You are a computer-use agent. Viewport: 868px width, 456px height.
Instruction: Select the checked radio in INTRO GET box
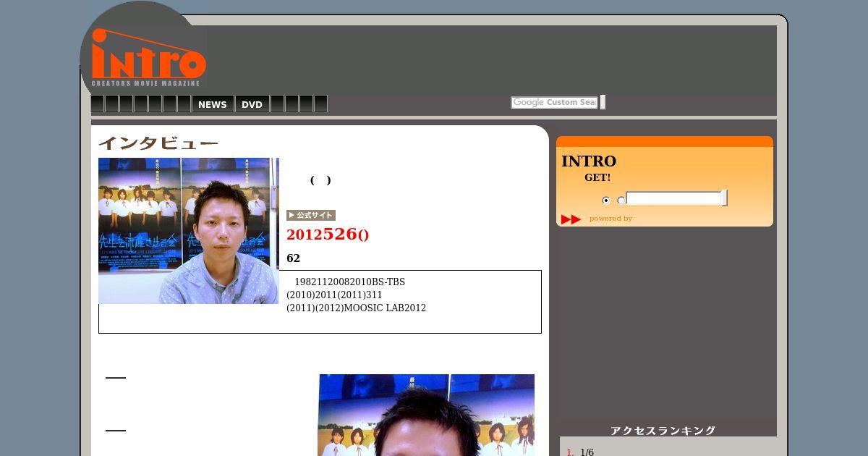pyautogui.click(x=606, y=200)
